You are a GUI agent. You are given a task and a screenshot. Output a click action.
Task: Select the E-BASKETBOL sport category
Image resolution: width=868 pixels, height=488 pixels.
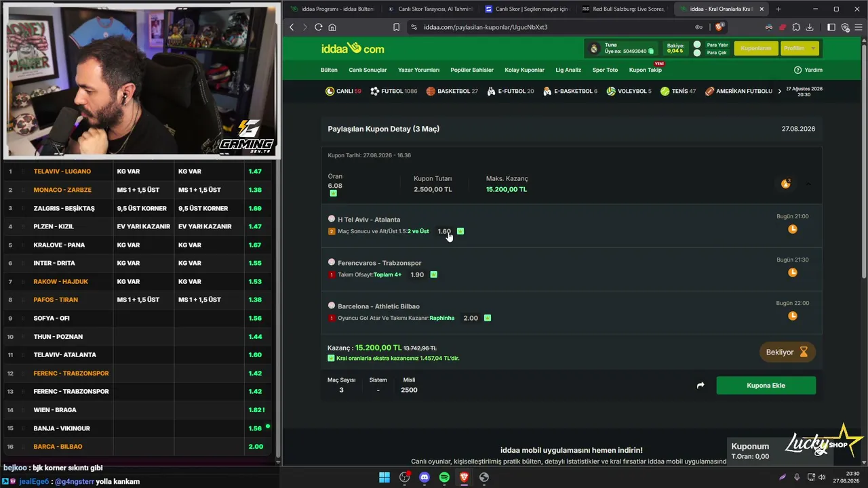pos(570,91)
